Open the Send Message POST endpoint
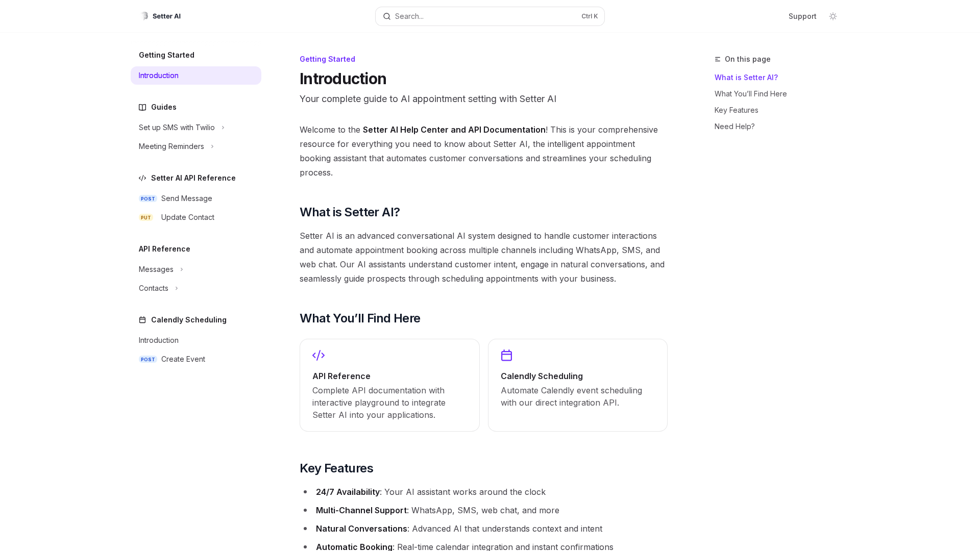 coord(186,198)
